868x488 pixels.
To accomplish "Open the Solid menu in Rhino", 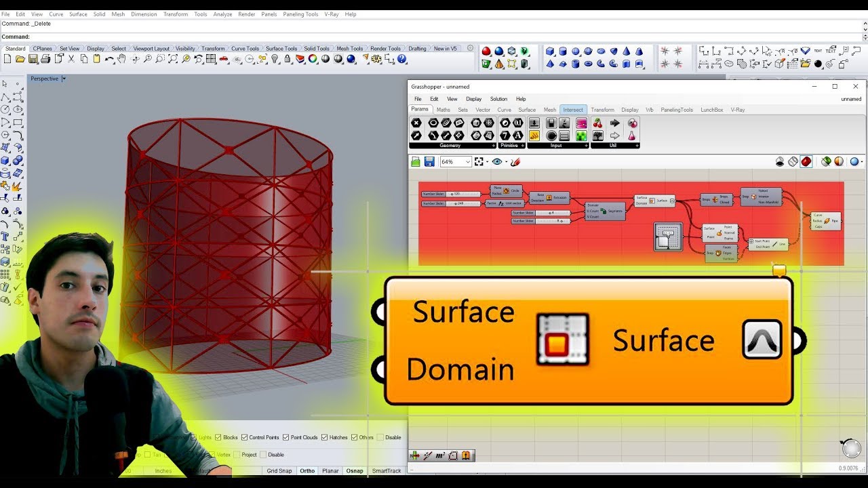I will click(x=99, y=14).
